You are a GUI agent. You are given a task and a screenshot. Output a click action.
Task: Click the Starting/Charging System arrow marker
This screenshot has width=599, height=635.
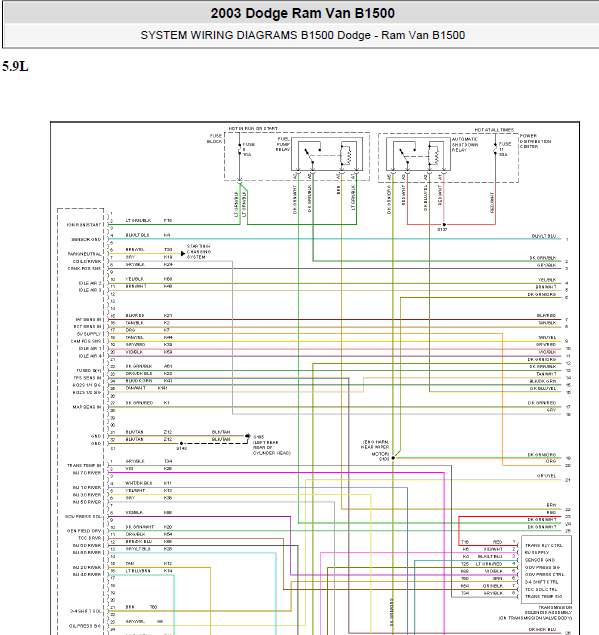tap(183, 254)
